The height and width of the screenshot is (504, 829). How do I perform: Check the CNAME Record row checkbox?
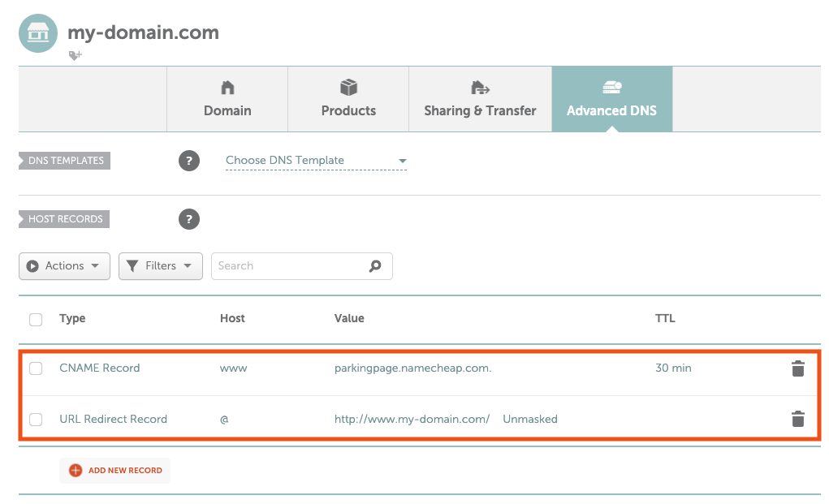pos(36,368)
